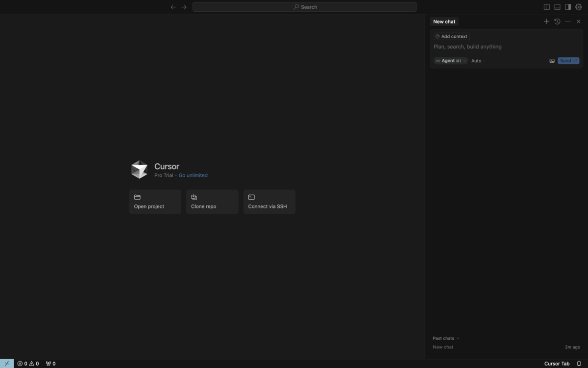
Task: Click the Clone repo button
Action: tap(212, 202)
